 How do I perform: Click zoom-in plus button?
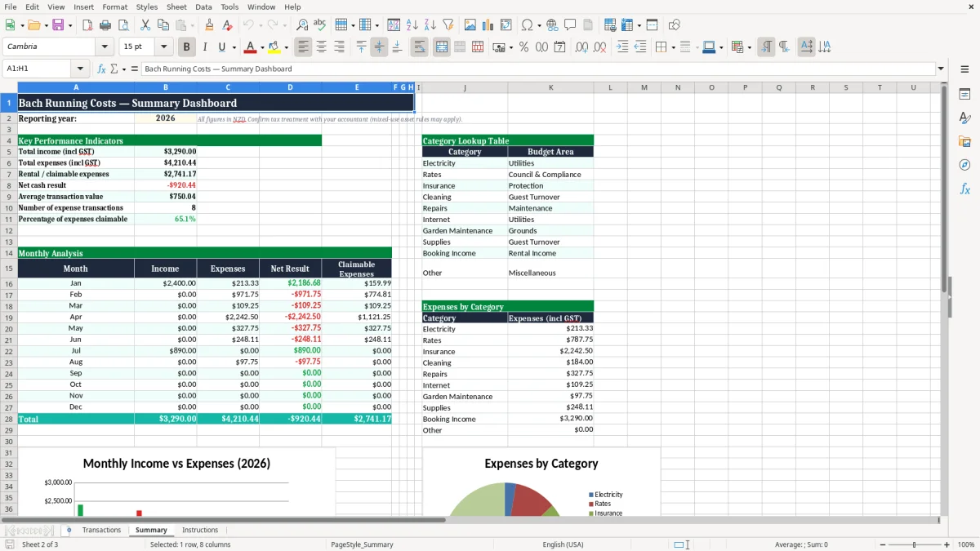[947, 544]
